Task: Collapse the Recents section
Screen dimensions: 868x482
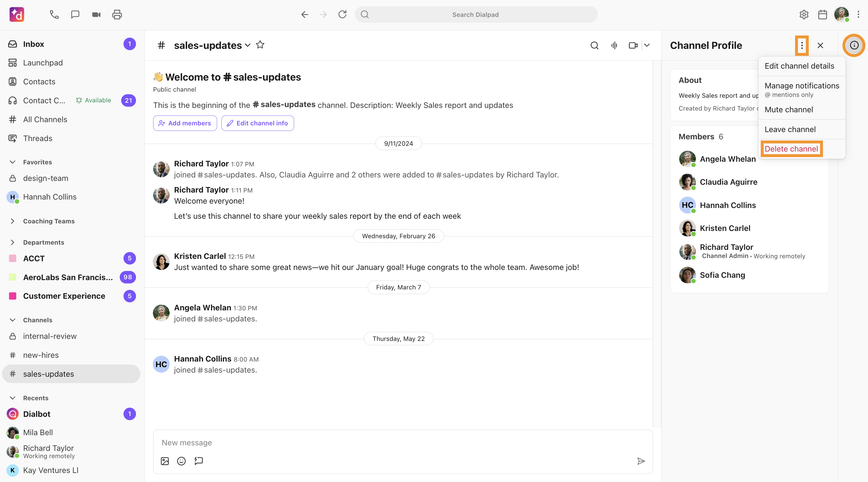Action: 12,398
